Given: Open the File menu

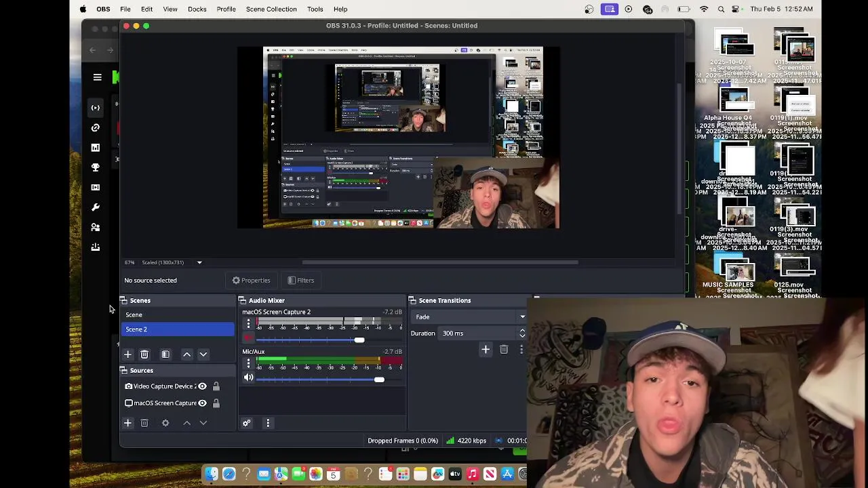Looking at the screenshot, I should [x=125, y=9].
